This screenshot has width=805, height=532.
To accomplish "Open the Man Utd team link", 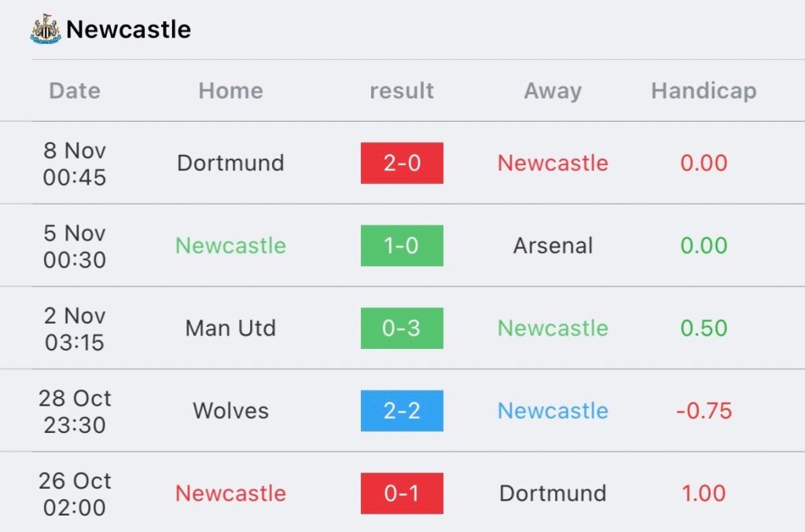I will pyautogui.click(x=230, y=328).
